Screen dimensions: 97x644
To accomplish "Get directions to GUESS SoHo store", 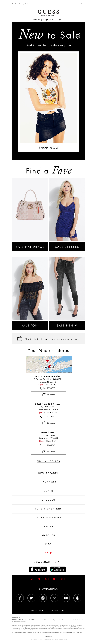I will (x=49, y=452).
